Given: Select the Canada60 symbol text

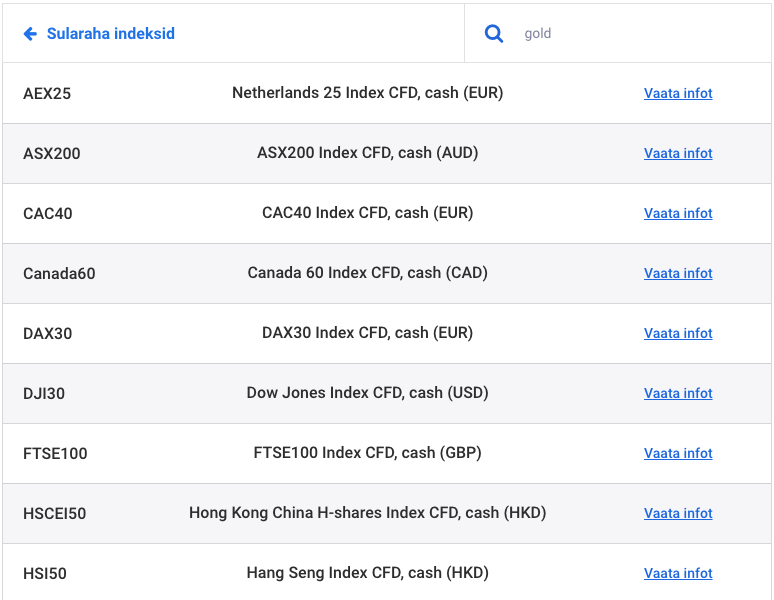Looking at the screenshot, I should [59, 273].
